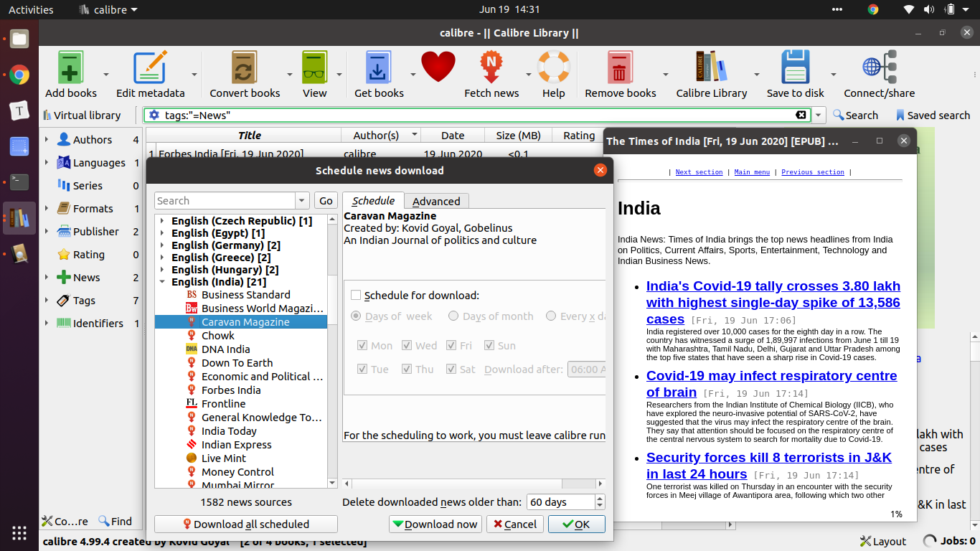980x551 pixels.
Task: Click the Remove books trash icon
Action: (620, 68)
